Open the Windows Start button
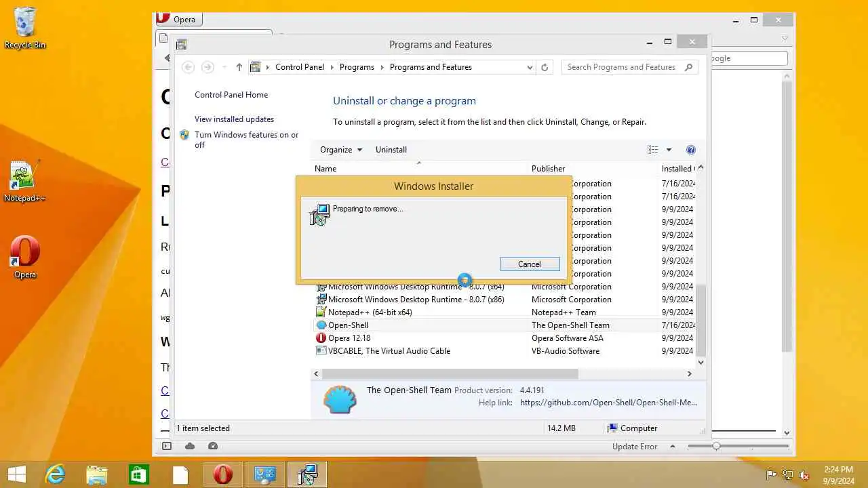 (x=16, y=474)
